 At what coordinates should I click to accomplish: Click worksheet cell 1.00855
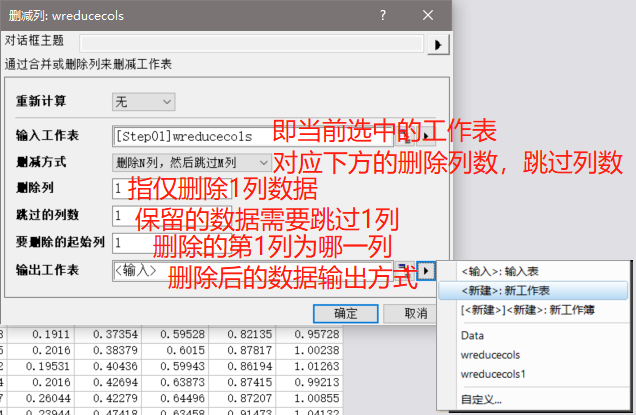[309, 398]
